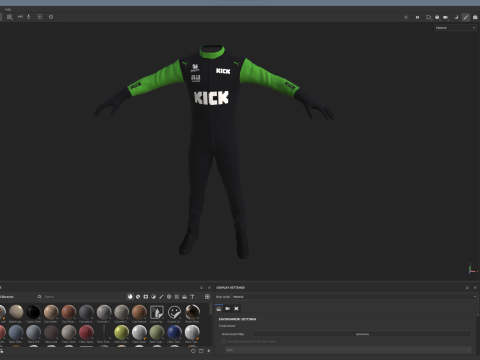Image resolution: width=480 pixels, height=360 pixels.
Task: Undock the assets panel
Action: [x=201, y=287]
